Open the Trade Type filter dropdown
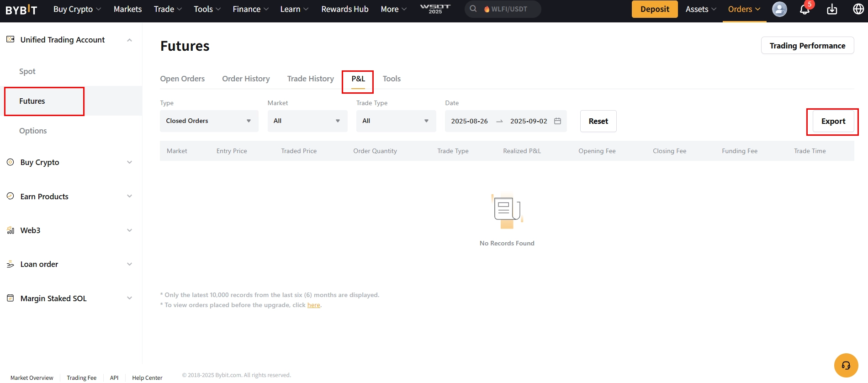 pyautogui.click(x=396, y=121)
